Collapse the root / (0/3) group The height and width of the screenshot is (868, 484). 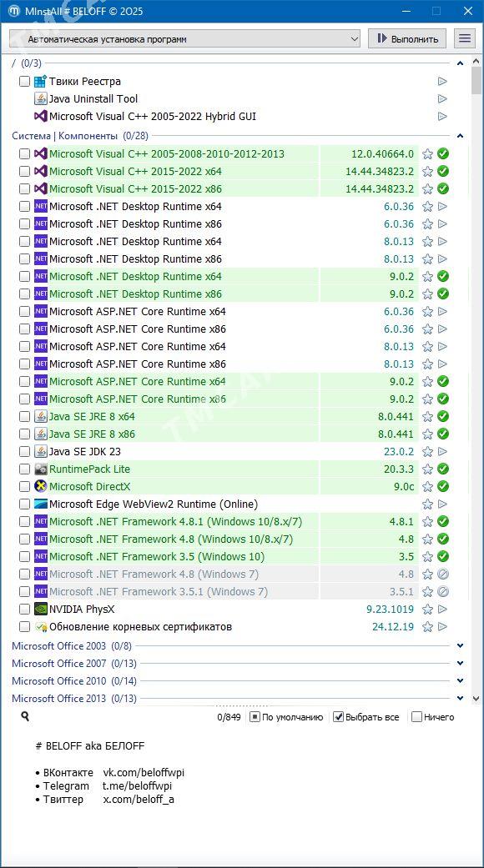coord(460,63)
